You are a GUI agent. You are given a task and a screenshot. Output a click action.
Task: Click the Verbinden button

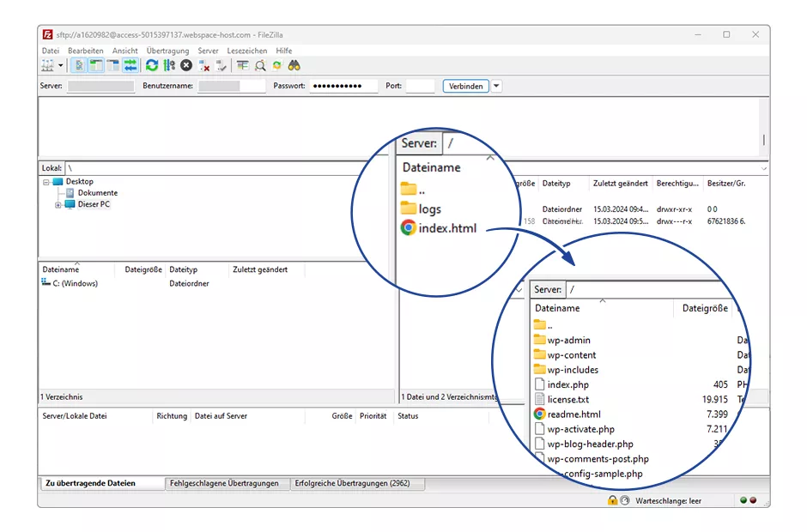coord(465,86)
